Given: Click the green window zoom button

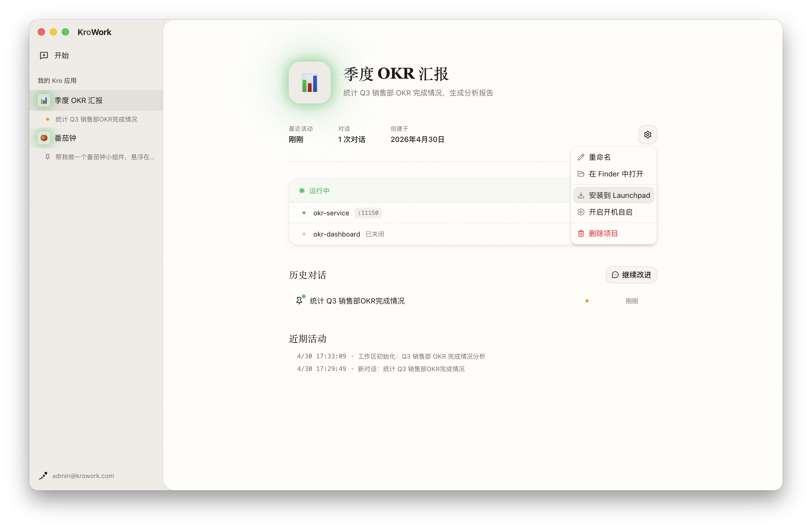Looking at the screenshot, I should (x=65, y=32).
